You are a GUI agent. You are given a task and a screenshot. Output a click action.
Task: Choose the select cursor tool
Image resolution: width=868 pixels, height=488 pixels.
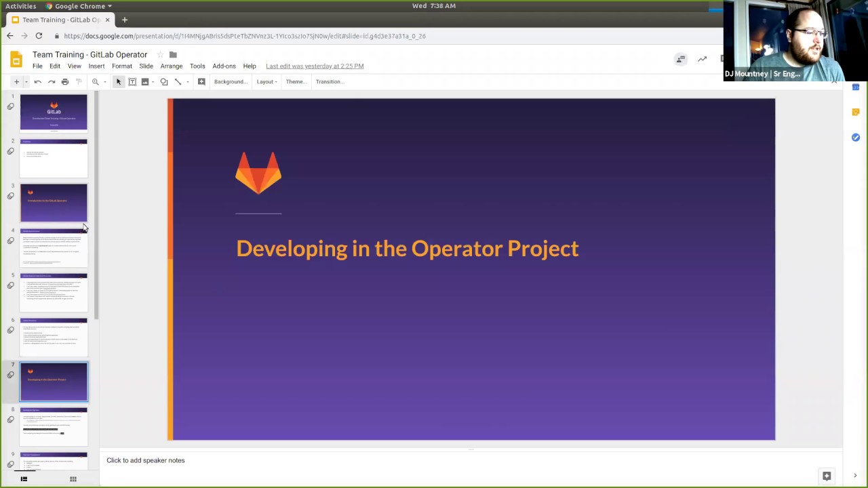click(119, 81)
